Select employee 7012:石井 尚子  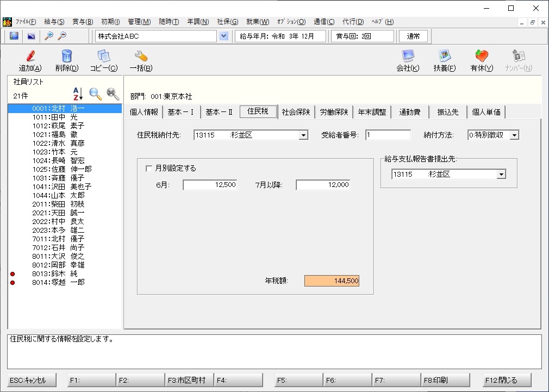click(x=65, y=248)
